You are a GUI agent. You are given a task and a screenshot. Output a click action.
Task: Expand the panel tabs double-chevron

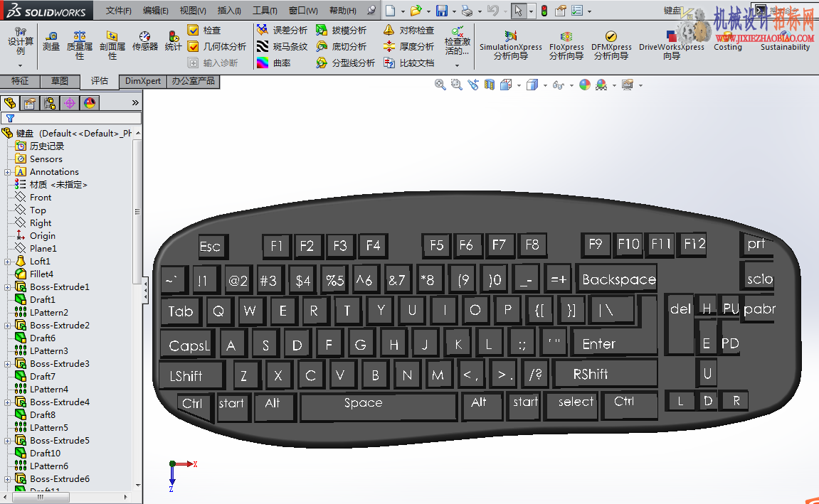(x=135, y=103)
